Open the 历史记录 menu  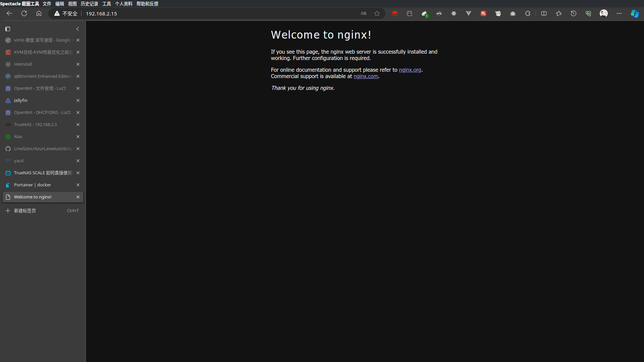point(90,4)
